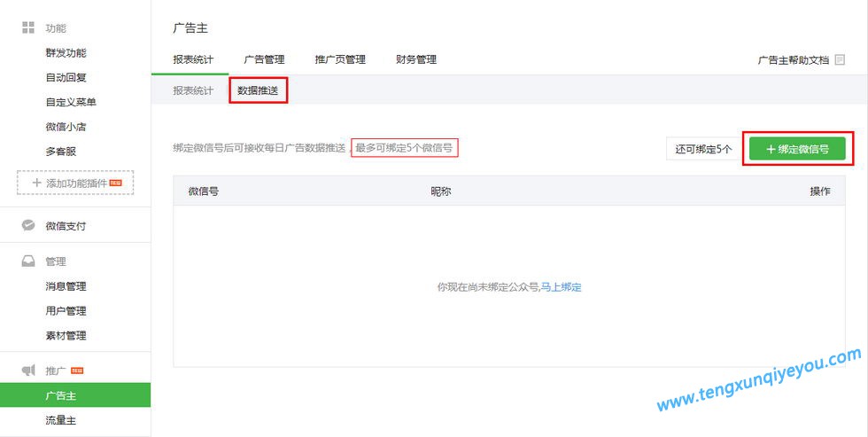Screen dimensions: 868x437
Task: Click the 推广 megaphone icon
Action: point(28,371)
